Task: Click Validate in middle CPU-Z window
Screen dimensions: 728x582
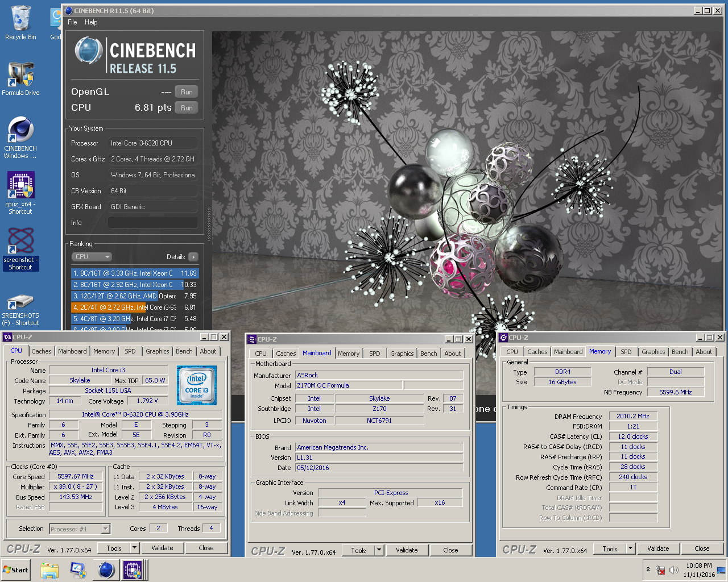Action: [407, 551]
